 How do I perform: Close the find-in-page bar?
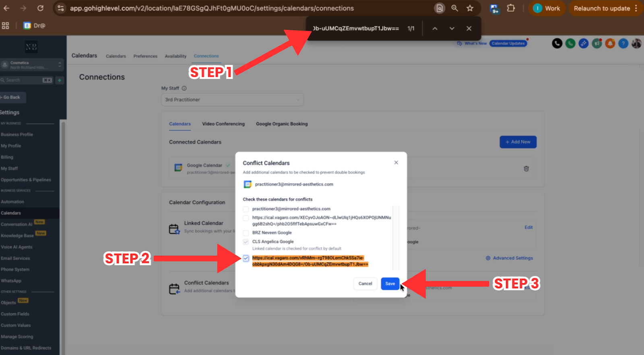point(469,29)
